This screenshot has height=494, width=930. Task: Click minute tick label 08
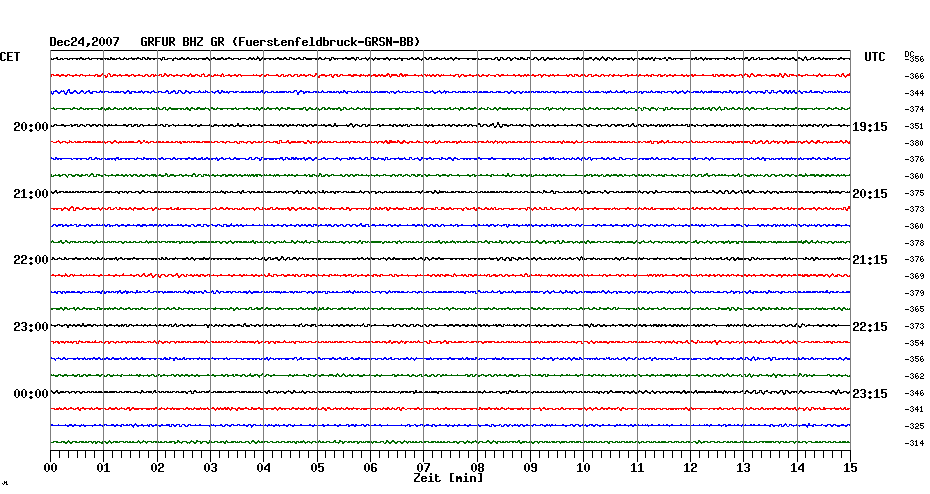(x=477, y=467)
